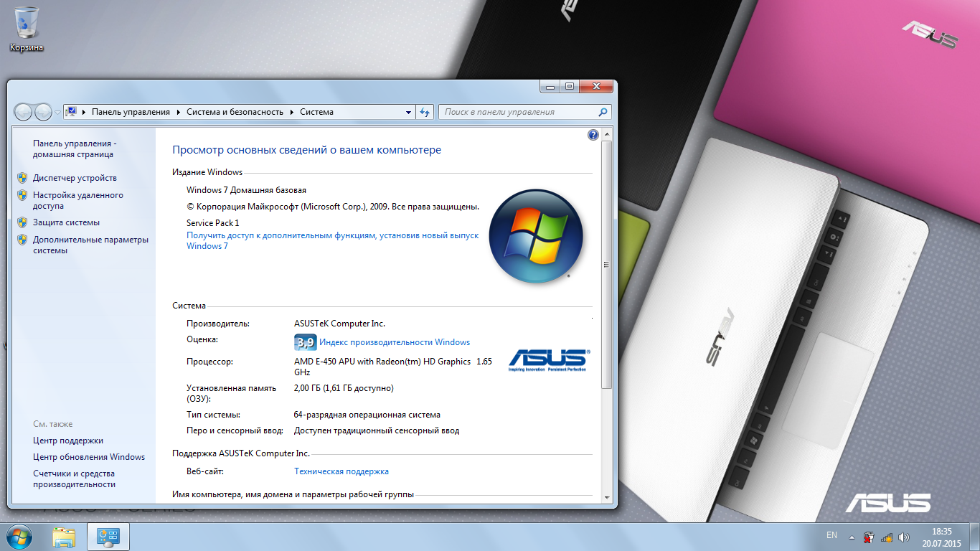Click the network signal tray icon

(x=887, y=537)
